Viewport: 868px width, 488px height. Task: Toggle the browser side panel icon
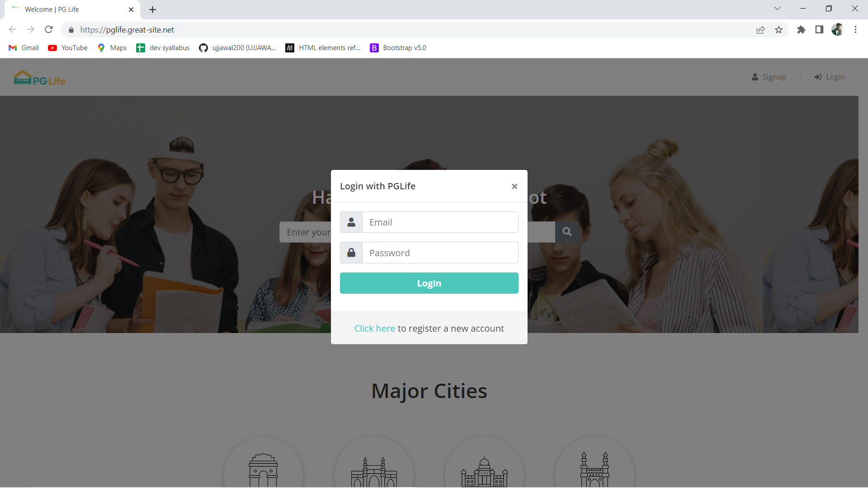pyautogui.click(x=819, y=30)
